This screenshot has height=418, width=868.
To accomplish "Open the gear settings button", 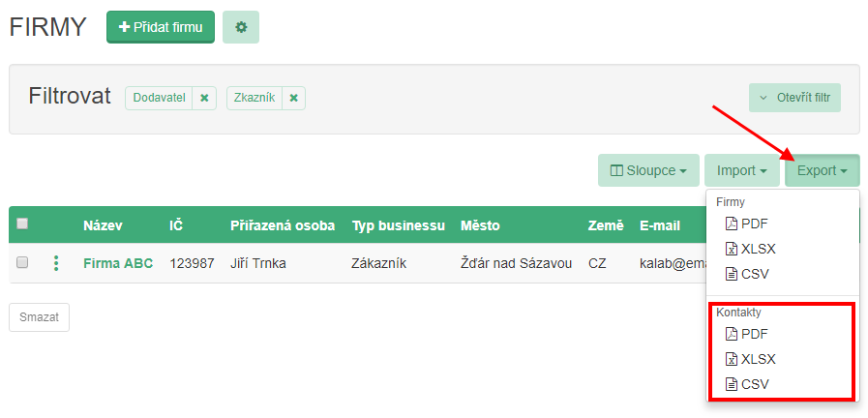I will click(x=241, y=27).
